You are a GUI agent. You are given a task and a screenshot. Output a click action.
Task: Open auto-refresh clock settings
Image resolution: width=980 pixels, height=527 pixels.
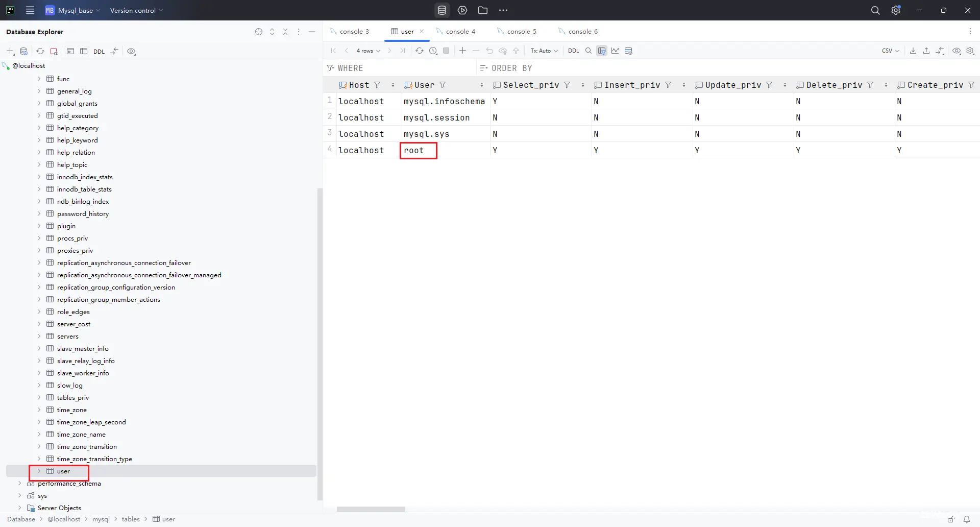[433, 51]
